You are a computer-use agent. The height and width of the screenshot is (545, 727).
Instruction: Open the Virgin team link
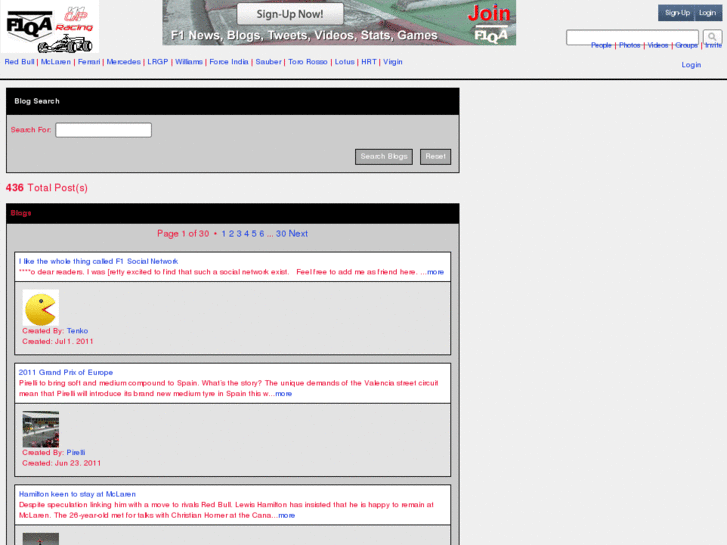point(393,62)
